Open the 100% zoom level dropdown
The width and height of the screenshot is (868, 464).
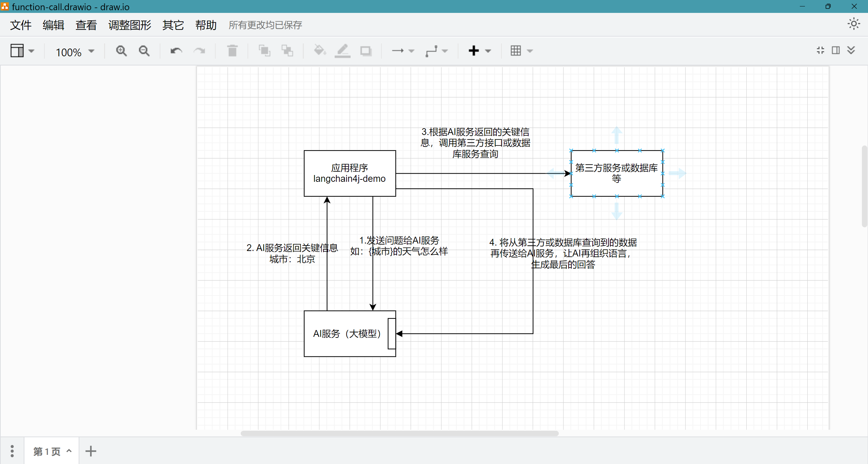(75, 52)
